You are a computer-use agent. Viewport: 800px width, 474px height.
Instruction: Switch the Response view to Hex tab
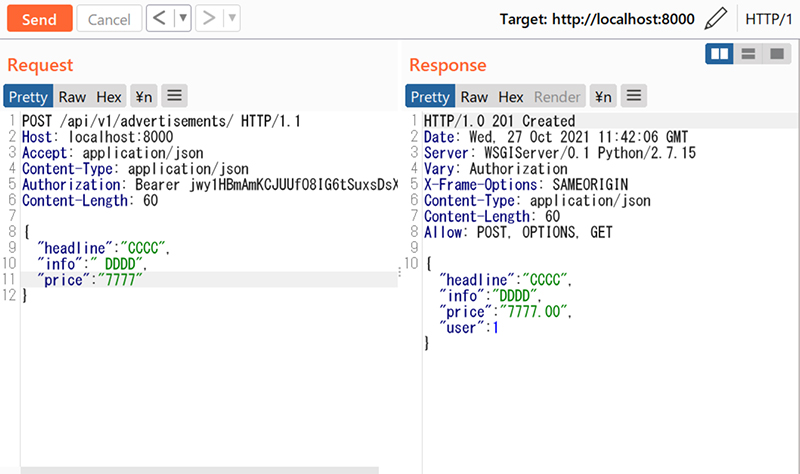511,96
